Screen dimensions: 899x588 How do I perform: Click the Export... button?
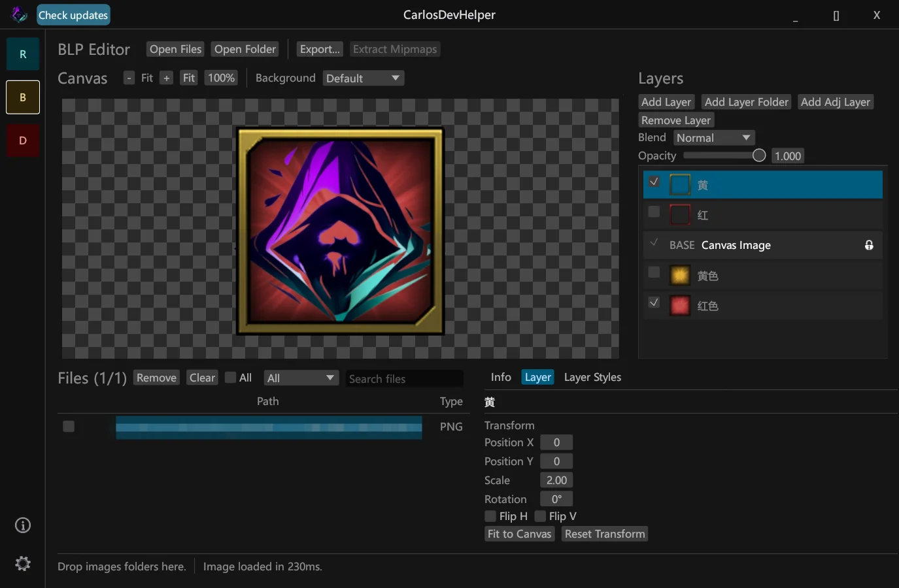coord(320,49)
